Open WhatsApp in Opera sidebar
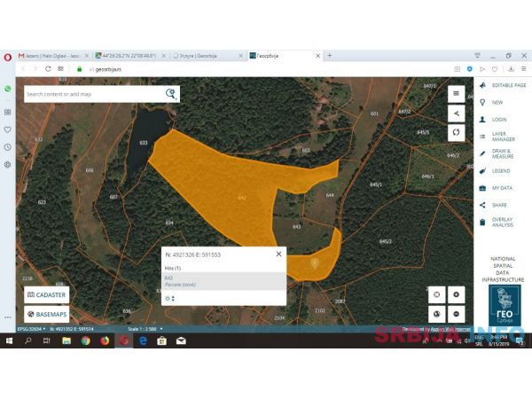This screenshot has height=399, width=532. point(7,89)
